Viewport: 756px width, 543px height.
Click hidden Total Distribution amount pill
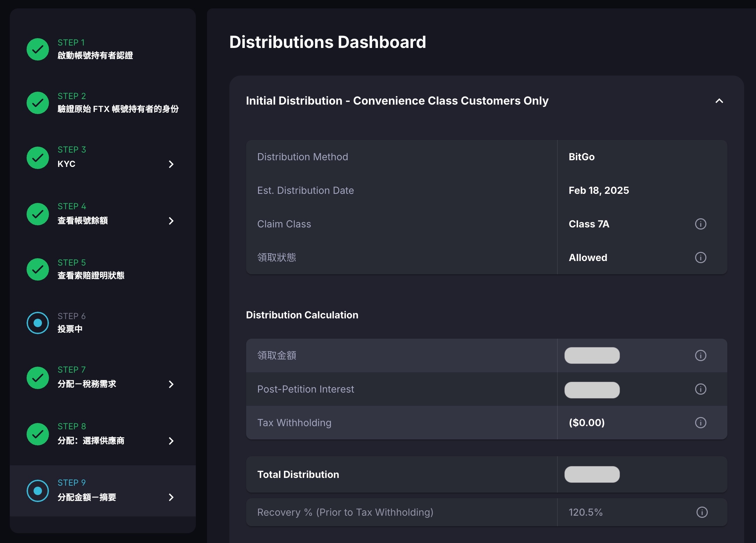click(592, 474)
